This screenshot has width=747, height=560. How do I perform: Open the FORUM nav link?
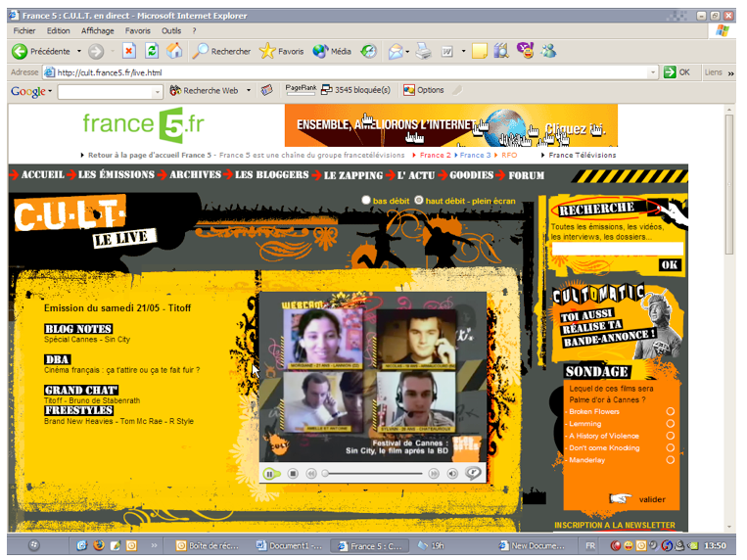tap(526, 175)
